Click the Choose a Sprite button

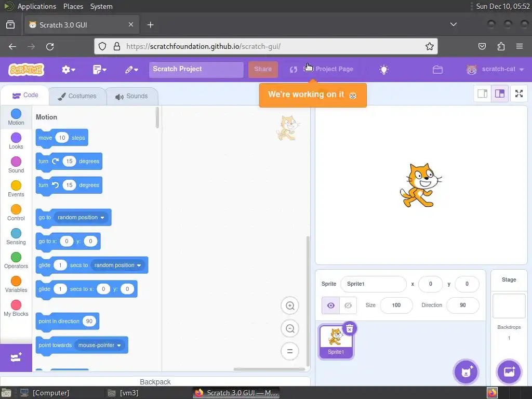[x=466, y=372]
